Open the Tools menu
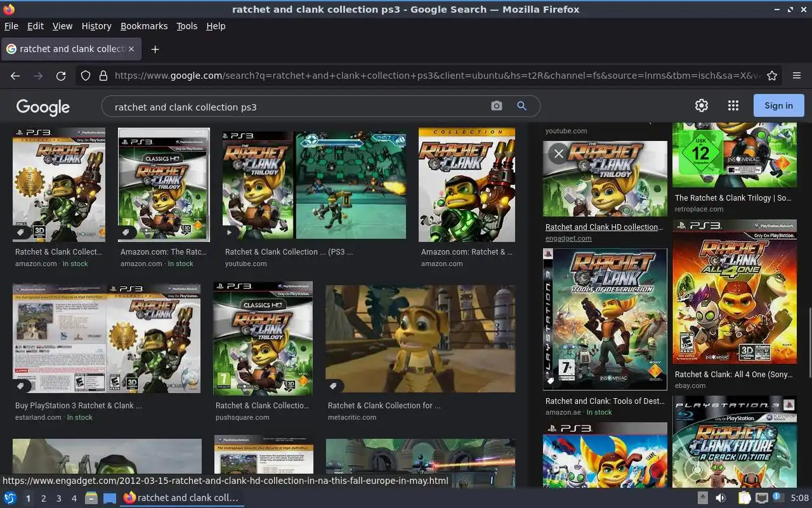The width and height of the screenshot is (812, 508). [x=187, y=26]
